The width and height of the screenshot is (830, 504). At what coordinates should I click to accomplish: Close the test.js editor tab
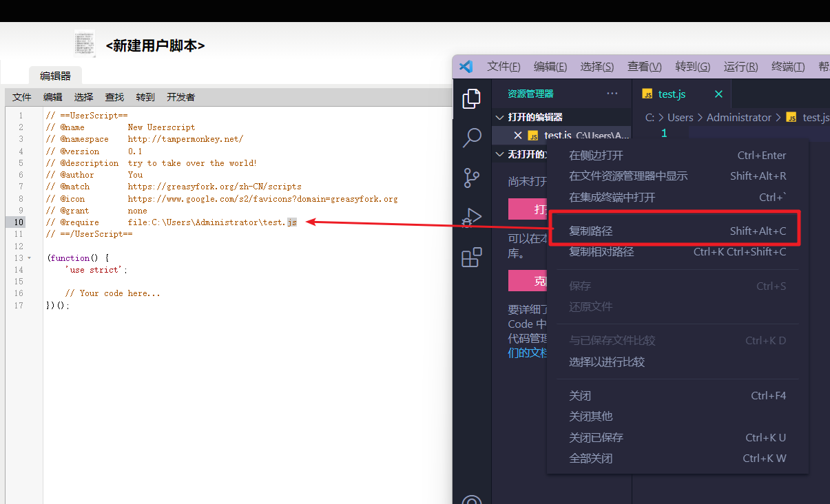tap(718, 94)
